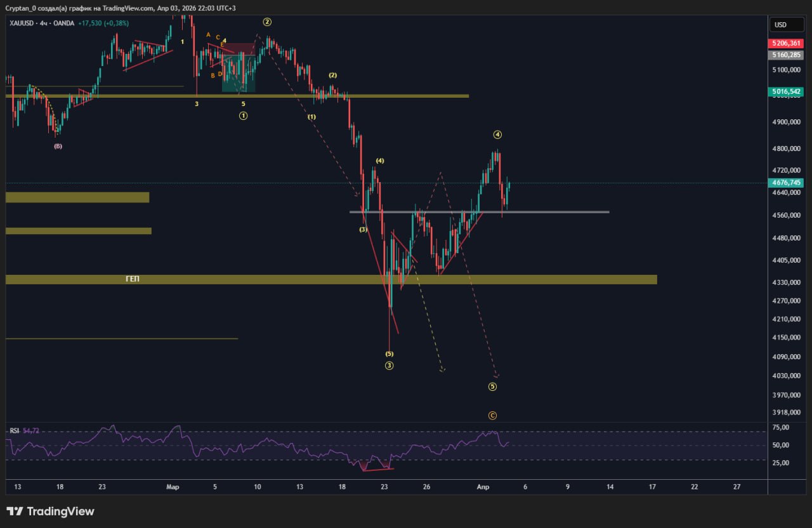Select the circled wave 4 label

[498, 135]
